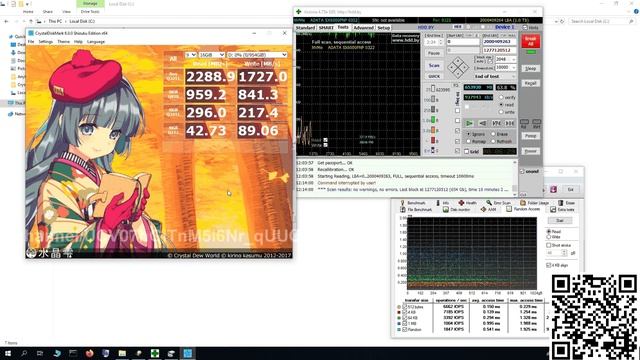Open test size 16GiB dropdown

pos(211,55)
